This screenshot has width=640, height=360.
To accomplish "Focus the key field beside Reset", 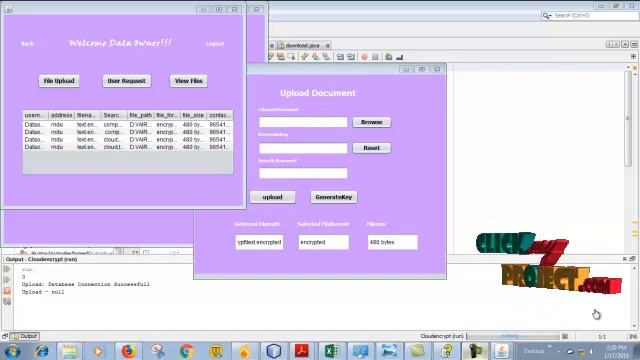I will pyautogui.click(x=303, y=148).
